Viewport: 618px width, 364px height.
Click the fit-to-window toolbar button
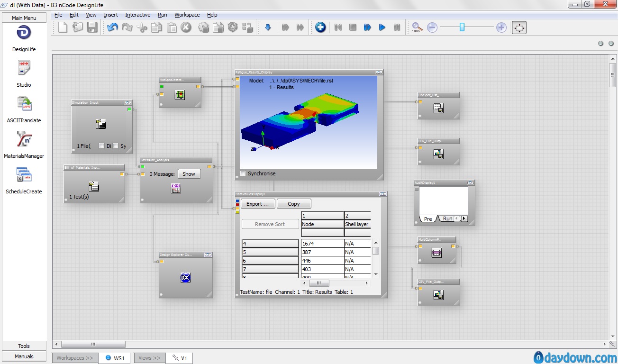point(519,27)
